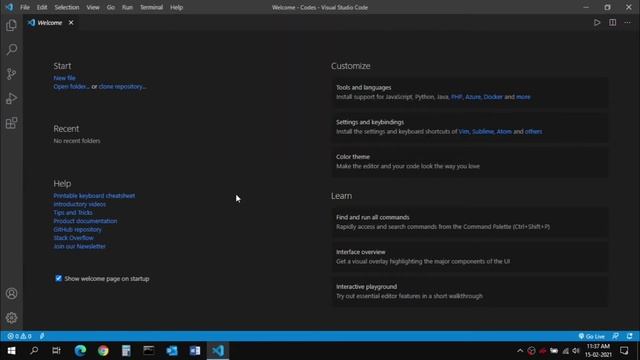Image resolution: width=640 pixels, height=360 pixels.
Task: Open Windows taskbar search
Action: (x=34, y=351)
